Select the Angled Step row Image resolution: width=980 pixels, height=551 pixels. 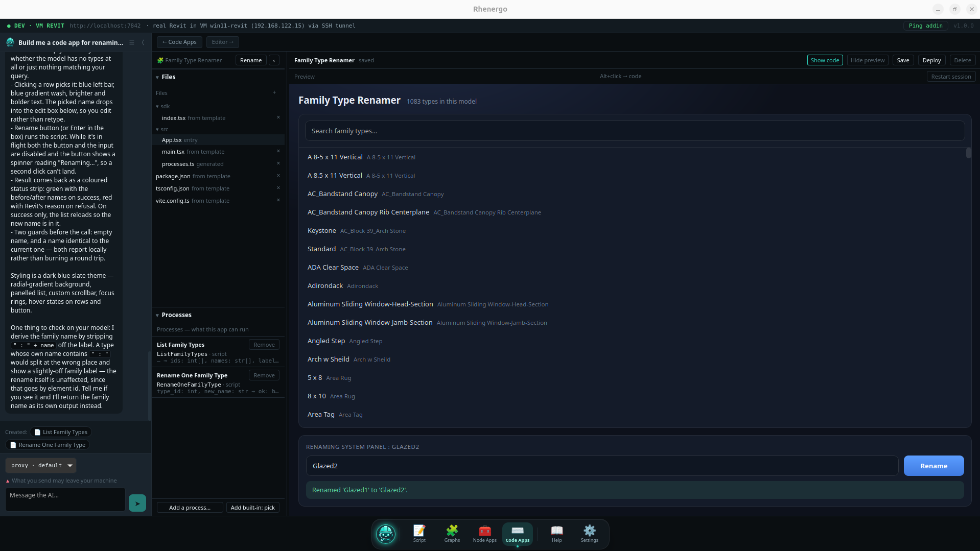(x=634, y=341)
